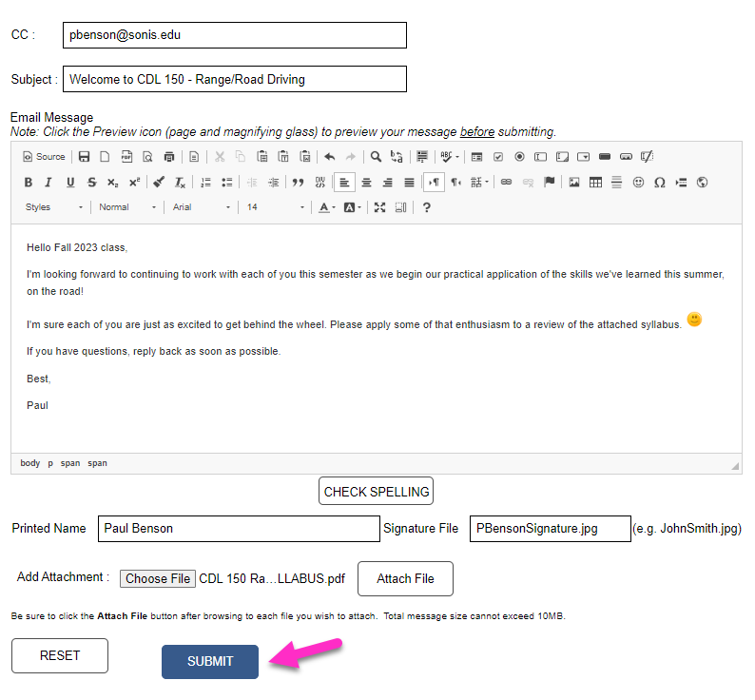755x700 pixels.
Task: Insert a table using the table icon
Action: pyautogui.click(x=595, y=182)
